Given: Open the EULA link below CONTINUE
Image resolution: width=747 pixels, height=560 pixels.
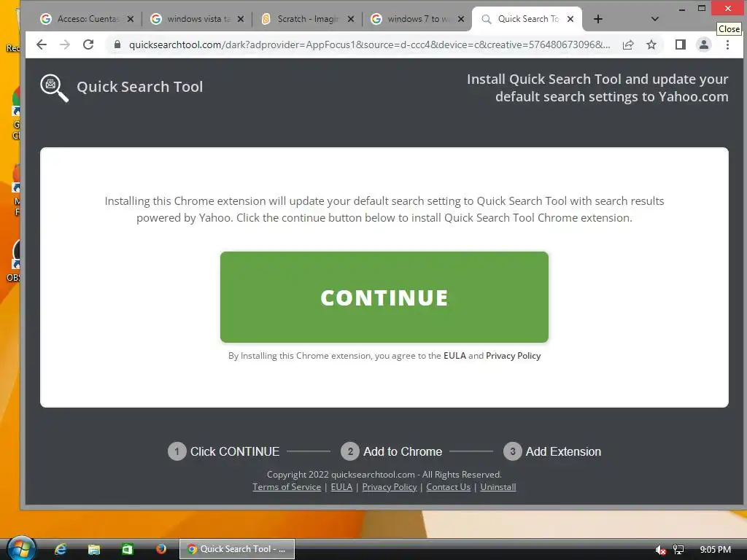Looking at the screenshot, I should [454, 356].
